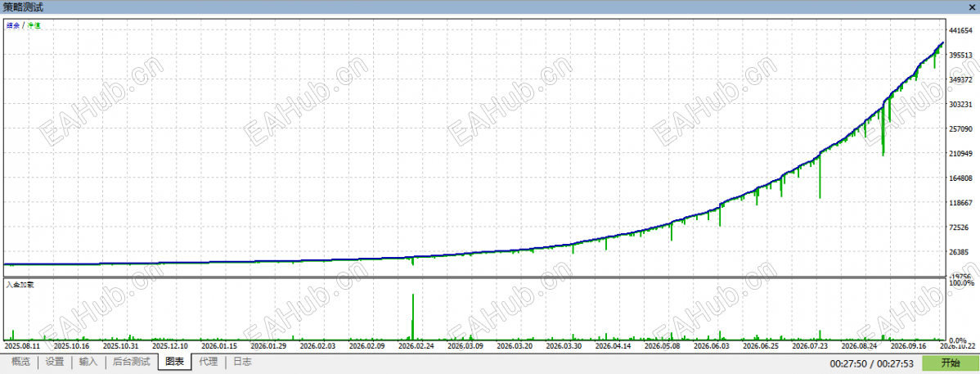980x374 pixels.
Task: Click the 2026.03.30 date label
Action: [x=564, y=345]
